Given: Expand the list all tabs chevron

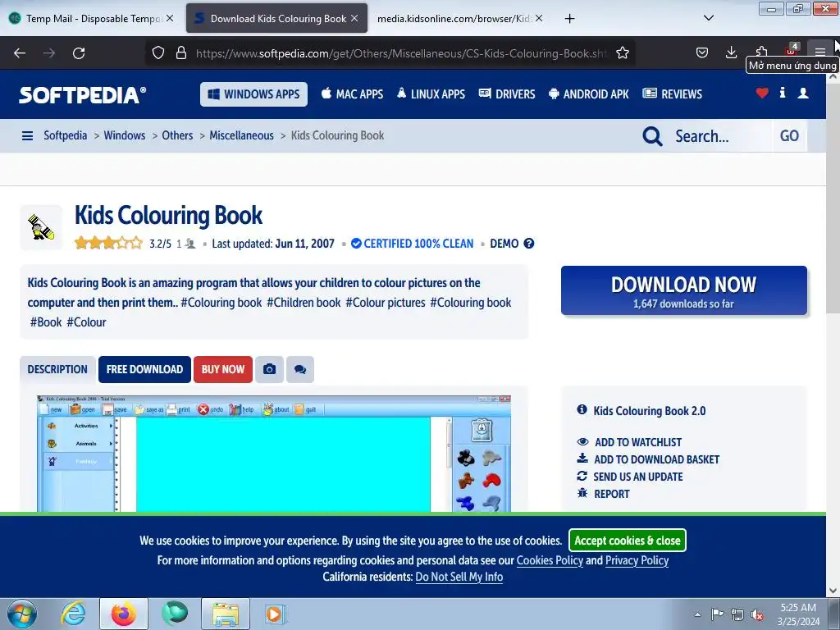Looking at the screenshot, I should [708, 18].
